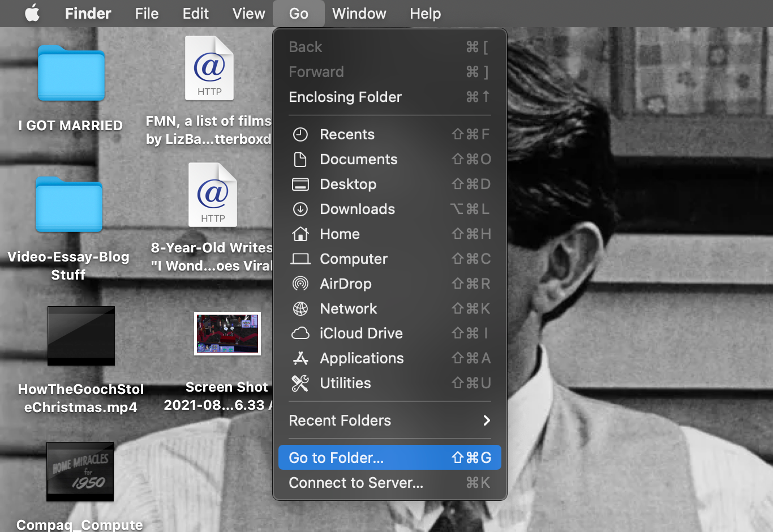Click the Utilities label in the Go menu
The height and width of the screenshot is (532, 773).
(345, 383)
